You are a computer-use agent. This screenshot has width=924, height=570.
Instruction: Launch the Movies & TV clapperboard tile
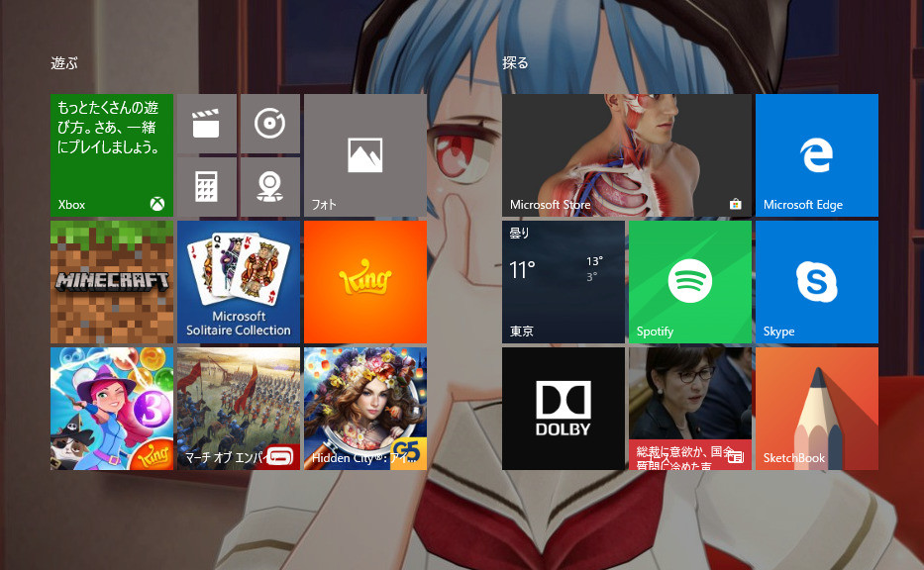[x=207, y=124]
